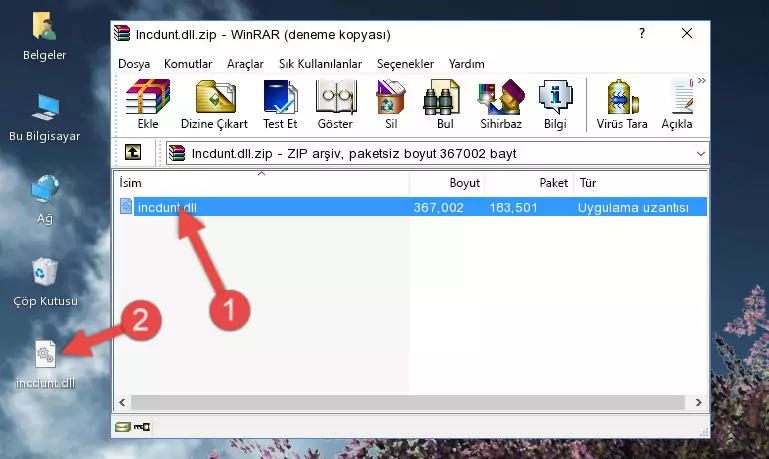Select the Bu Bilgisayar desktop icon
Viewport: 769px width, 459px height.
tap(45, 118)
